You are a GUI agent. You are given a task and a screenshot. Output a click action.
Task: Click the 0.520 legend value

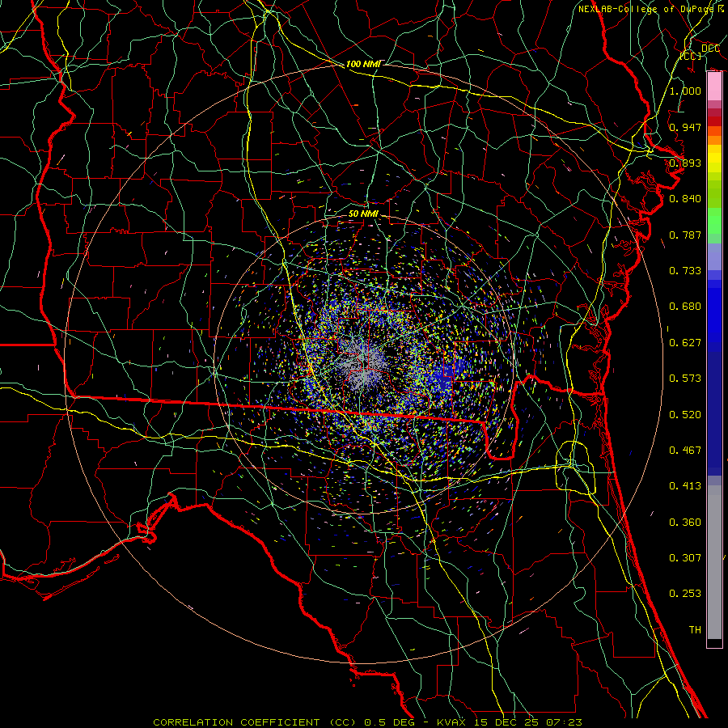(685, 414)
